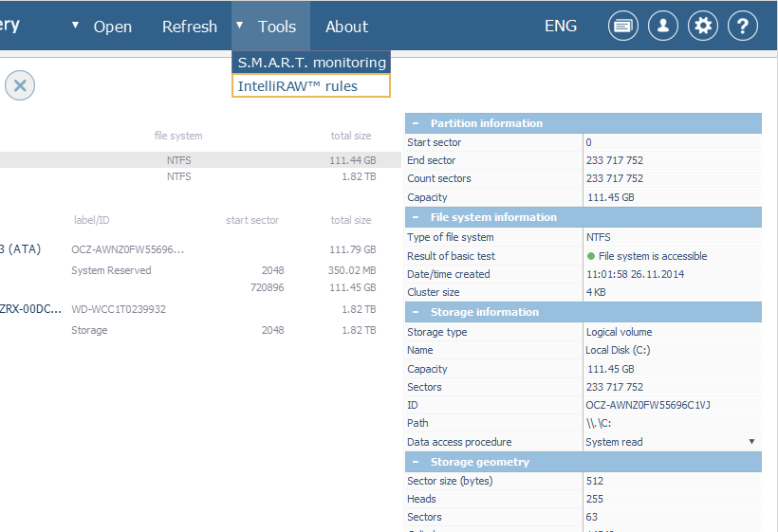Collapse the File system information section
778x532 pixels.
[416, 217]
